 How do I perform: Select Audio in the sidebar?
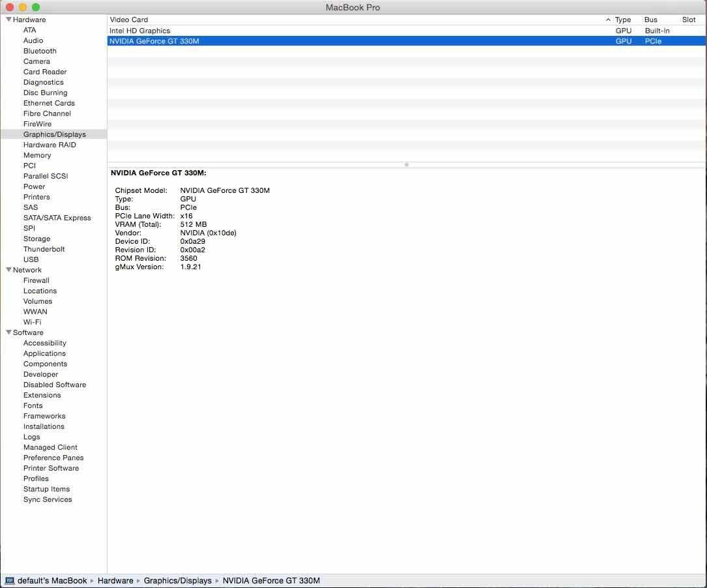click(33, 40)
